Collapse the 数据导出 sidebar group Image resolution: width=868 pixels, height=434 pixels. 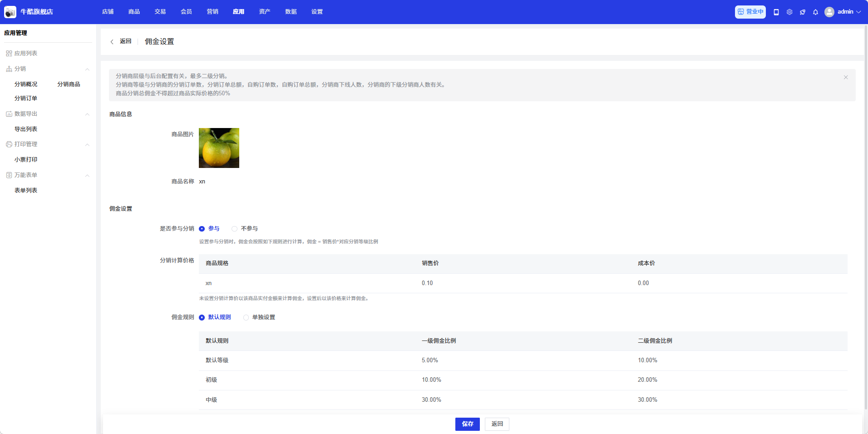(x=87, y=114)
